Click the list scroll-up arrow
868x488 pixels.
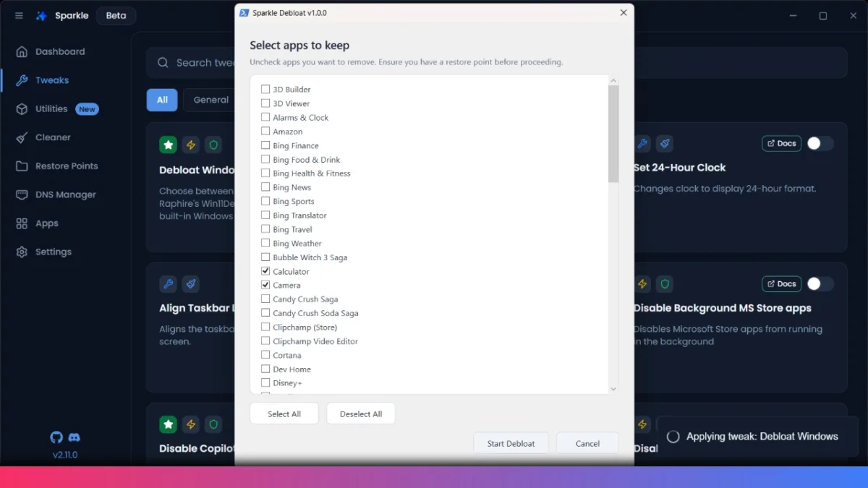click(613, 81)
